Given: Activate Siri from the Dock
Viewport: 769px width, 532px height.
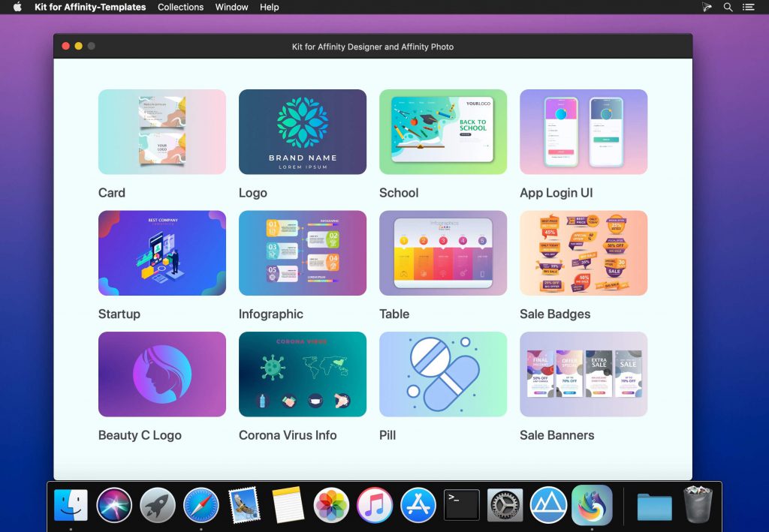Looking at the screenshot, I should click(x=113, y=505).
